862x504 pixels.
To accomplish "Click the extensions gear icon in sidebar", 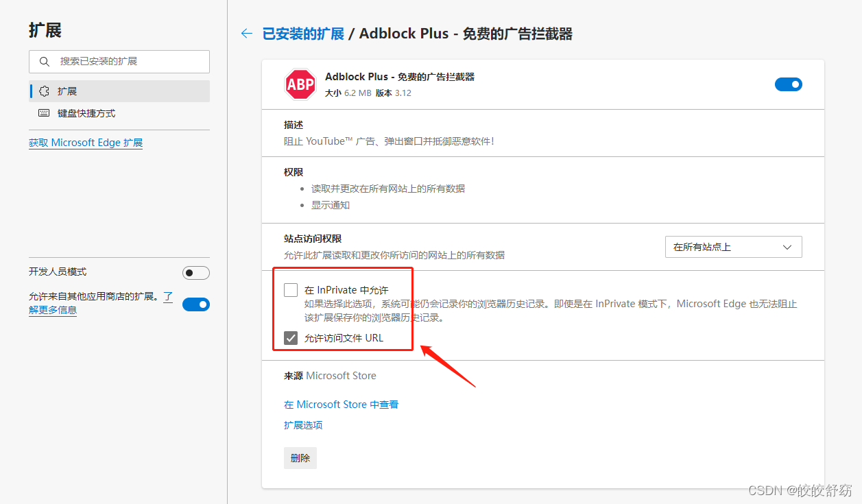I will tap(45, 91).
